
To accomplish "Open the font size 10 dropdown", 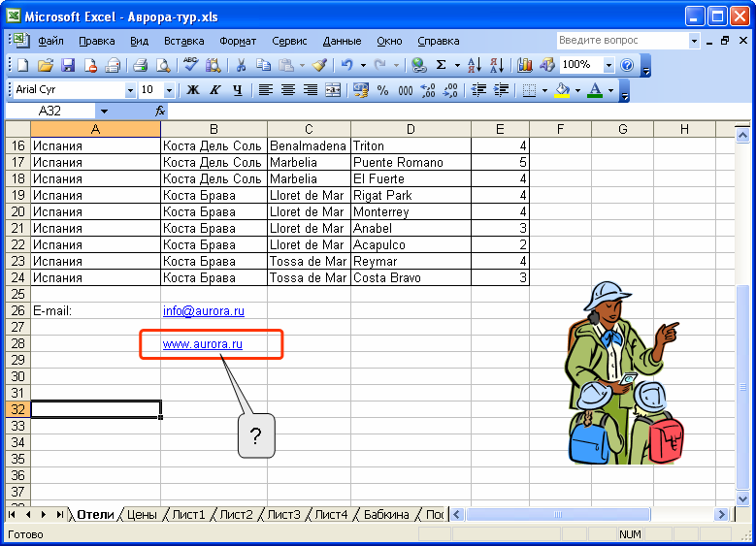I will 169,90.
